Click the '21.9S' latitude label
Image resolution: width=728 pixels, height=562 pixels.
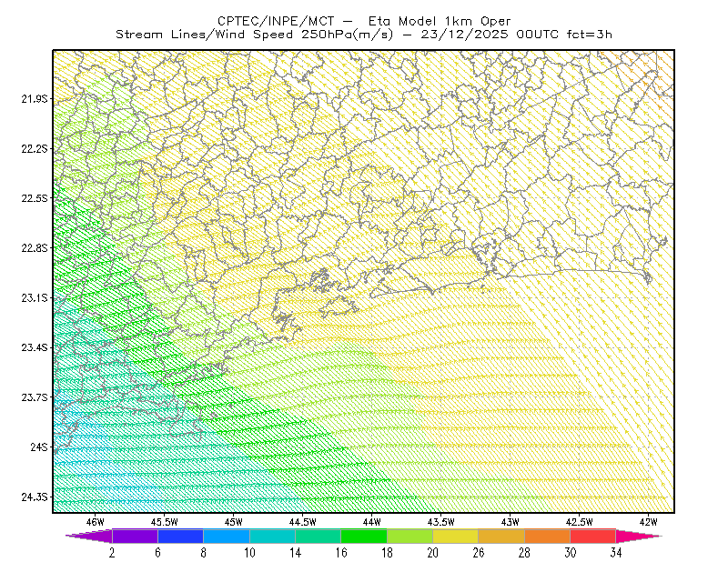(35, 99)
